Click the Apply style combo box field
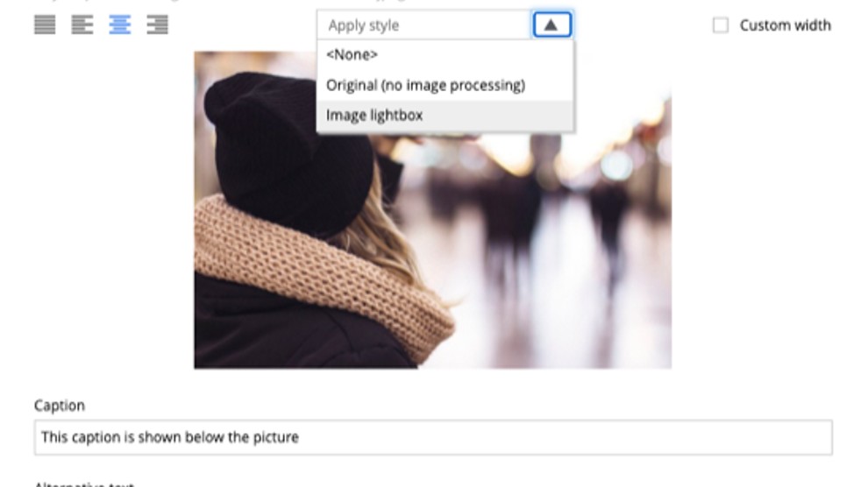The height and width of the screenshot is (487, 868). (x=424, y=25)
